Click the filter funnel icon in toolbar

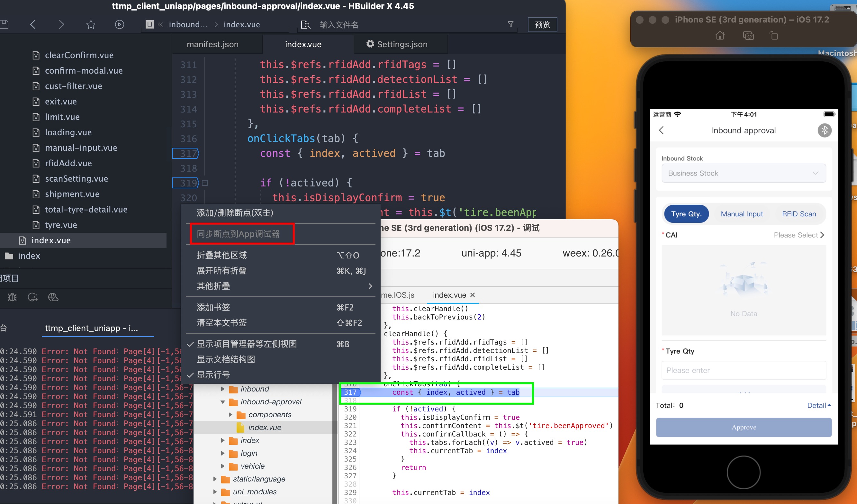coord(510,24)
